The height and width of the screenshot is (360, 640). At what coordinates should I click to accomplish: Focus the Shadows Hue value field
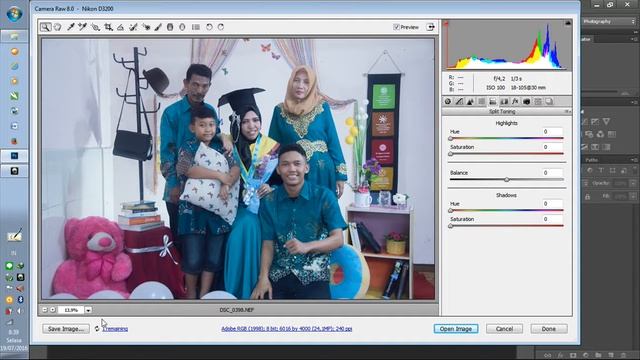(552, 204)
